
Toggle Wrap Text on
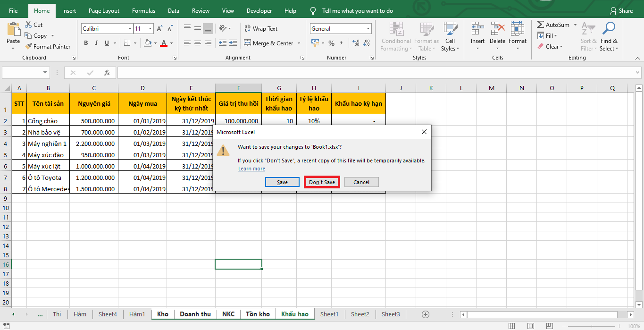pyautogui.click(x=261, y=29)
